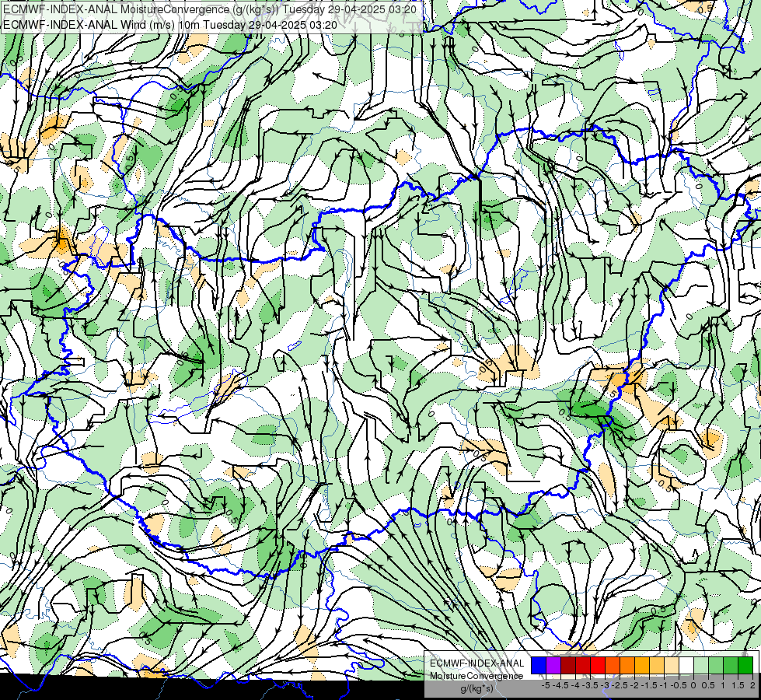The image size is (761, 700).
Task: Click the ECMWF-INDEX-ANAL label in the legend
Action: pyautogui.click(x=477, y=663)
